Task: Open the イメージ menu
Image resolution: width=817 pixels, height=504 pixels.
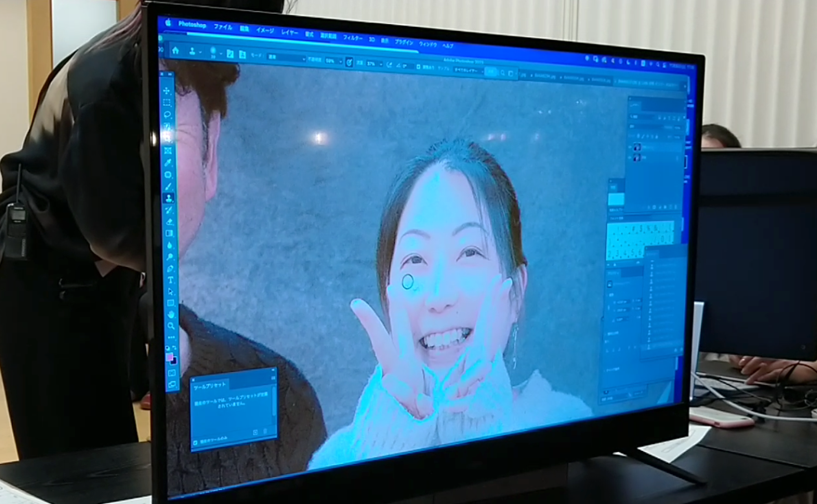Action: click(x=265, y=31)
